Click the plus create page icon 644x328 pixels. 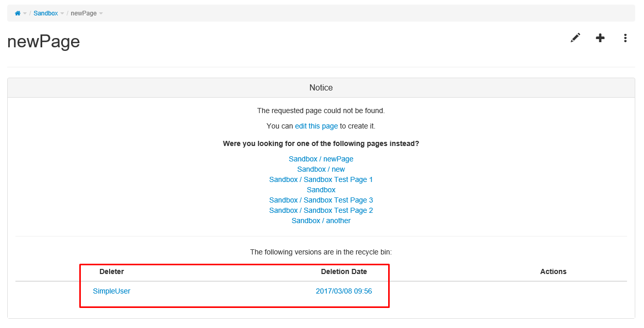click(x=600, y=38)
